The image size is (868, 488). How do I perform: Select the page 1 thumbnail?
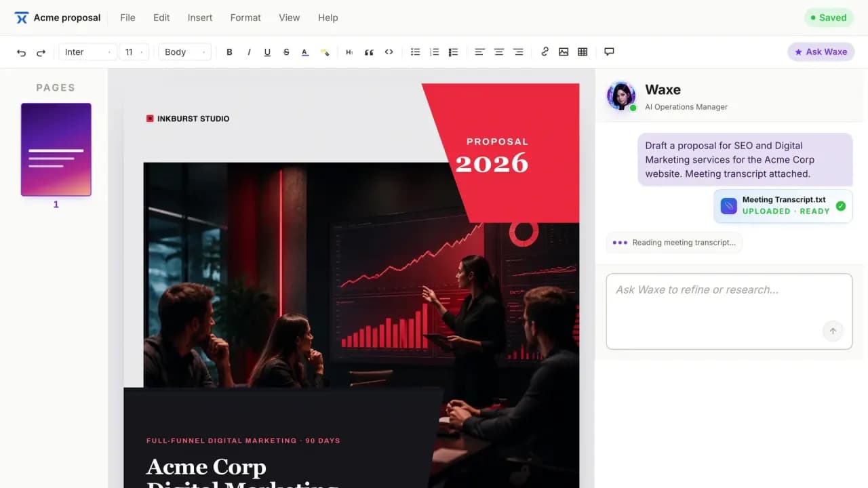pos(56,150)
